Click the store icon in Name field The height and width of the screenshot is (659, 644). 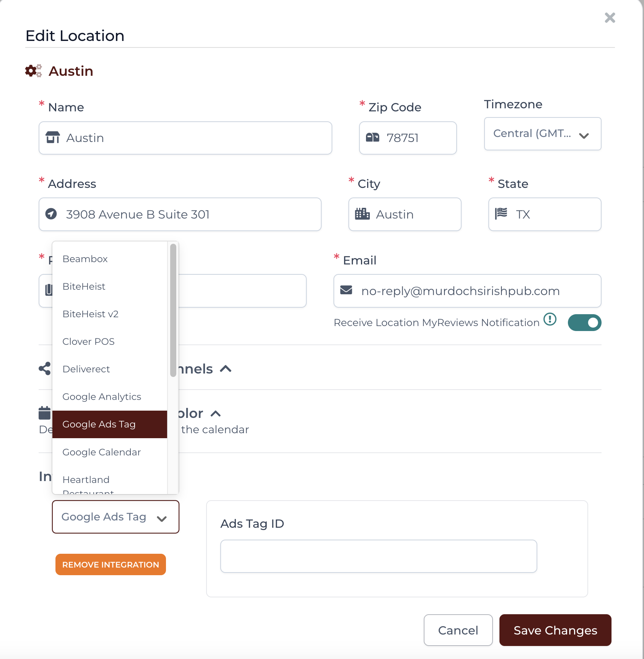(53, 137)
